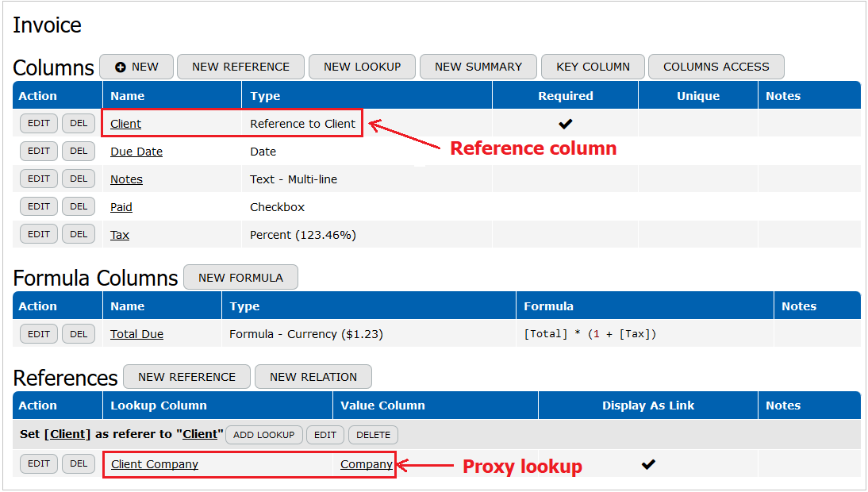Image resolution: width=868 pixels, height=492 pixels.
Task: Open COLUMNS ACCESS settings
Action: tap(716, 67)
